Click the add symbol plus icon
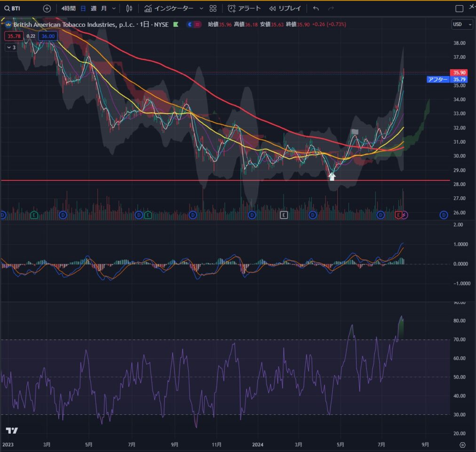476x452 pixels. [47, 8]
